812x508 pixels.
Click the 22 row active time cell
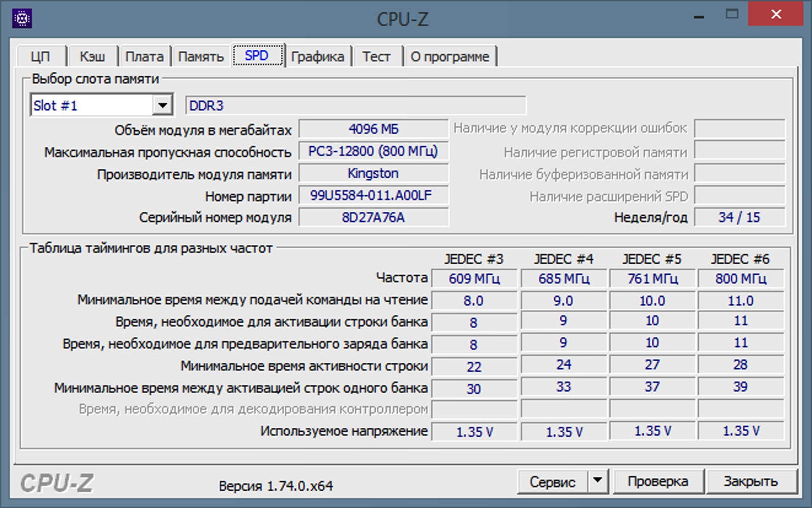pos(474,367)
